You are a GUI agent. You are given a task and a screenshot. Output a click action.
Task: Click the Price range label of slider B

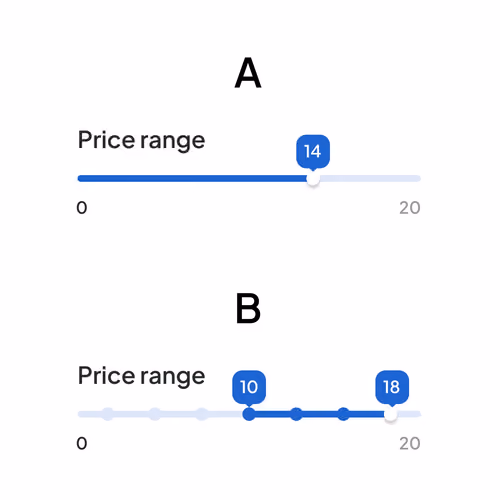point(141,376)
